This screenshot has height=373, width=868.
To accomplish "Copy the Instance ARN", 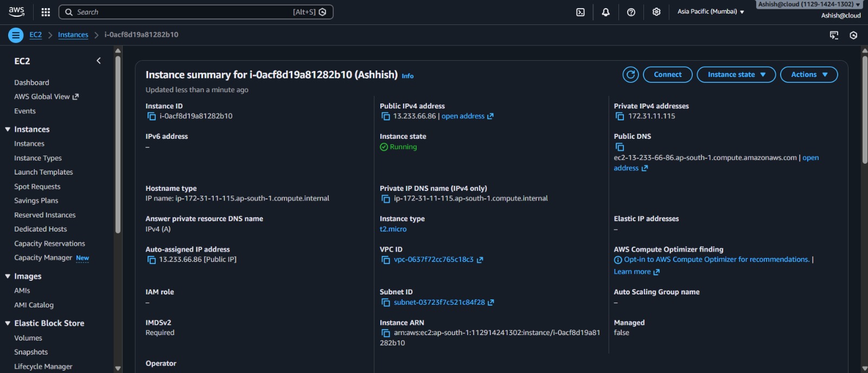I will (x=386, y=333).
